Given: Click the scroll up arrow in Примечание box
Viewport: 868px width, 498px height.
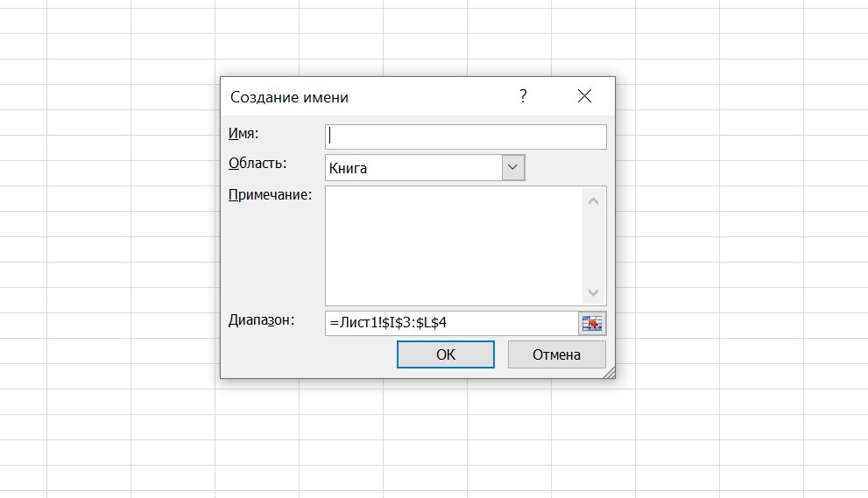Looking at the screenshot, I should (x=594, y=201).
